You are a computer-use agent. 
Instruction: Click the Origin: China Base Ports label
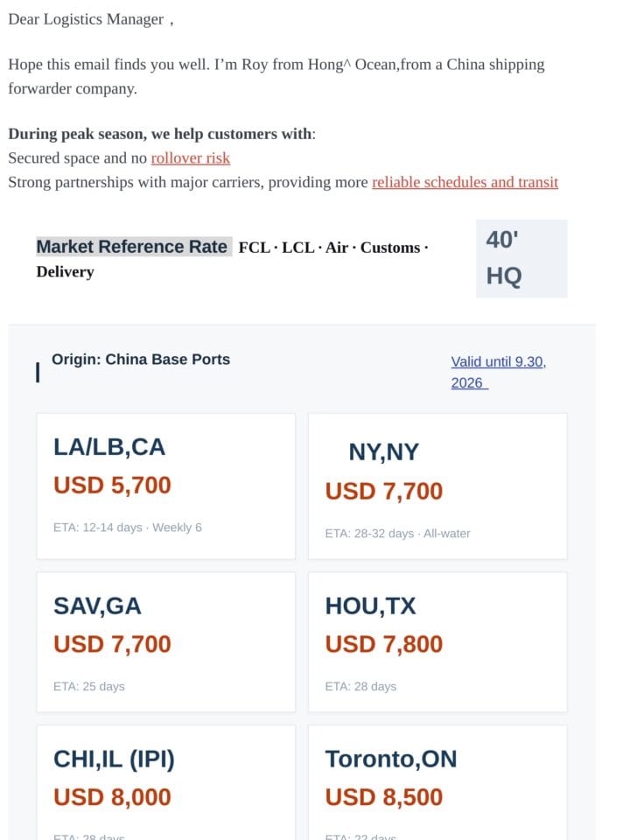coord(141,359)
